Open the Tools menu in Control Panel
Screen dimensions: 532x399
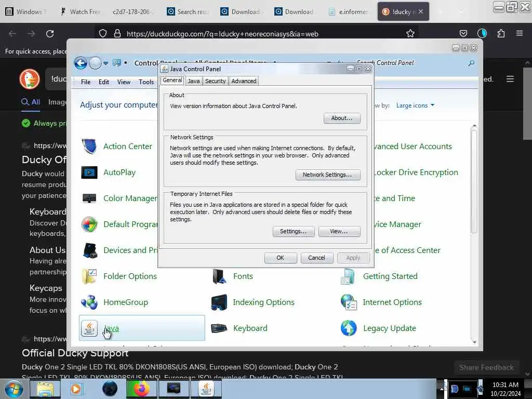pyautogui.click(x=146, y=82)
